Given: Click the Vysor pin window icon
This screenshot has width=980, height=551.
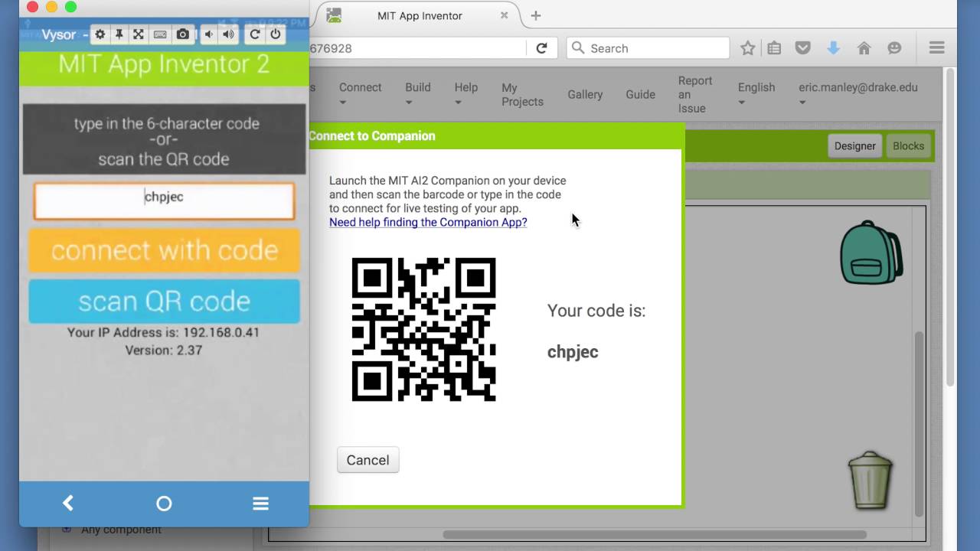Looking at the screenshot, I should tap(119, 34).
